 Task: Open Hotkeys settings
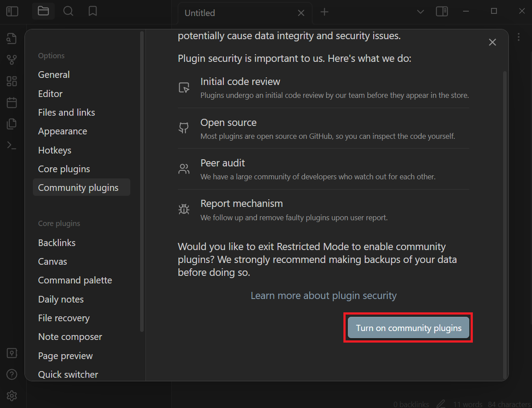[x=81, y=150]
